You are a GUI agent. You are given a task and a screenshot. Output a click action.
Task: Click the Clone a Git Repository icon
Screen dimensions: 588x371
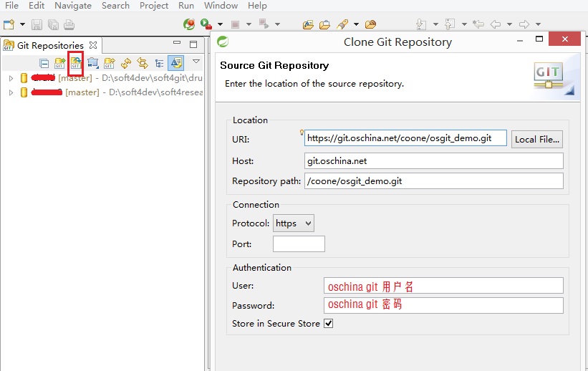coord(75,63)
